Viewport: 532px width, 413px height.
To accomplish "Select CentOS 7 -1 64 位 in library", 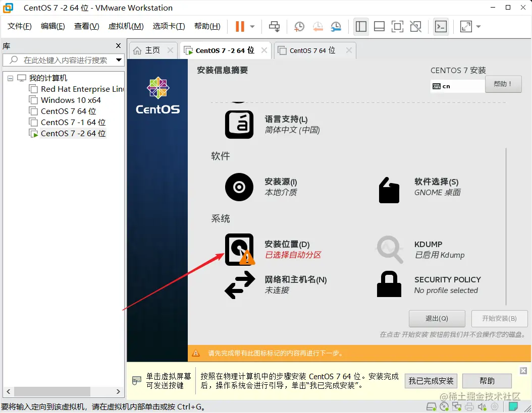I will click(x=68, y=122).
